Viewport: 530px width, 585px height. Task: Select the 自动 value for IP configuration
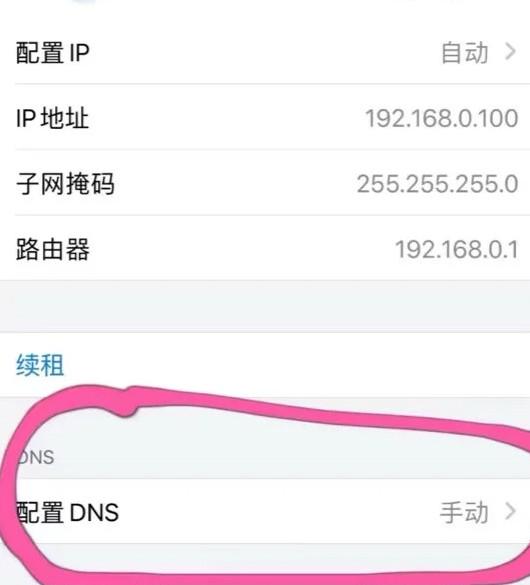click(x=465, y=53)
